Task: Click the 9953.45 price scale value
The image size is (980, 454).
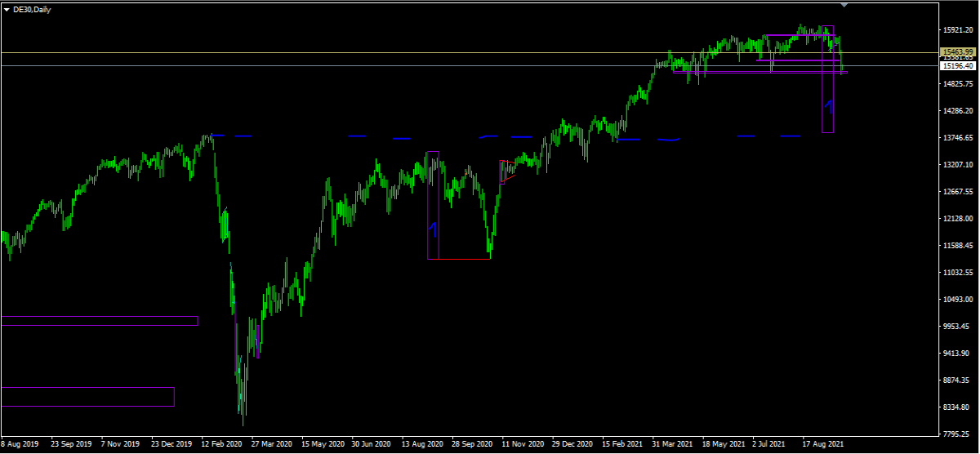Action: (x=955, y=327)
